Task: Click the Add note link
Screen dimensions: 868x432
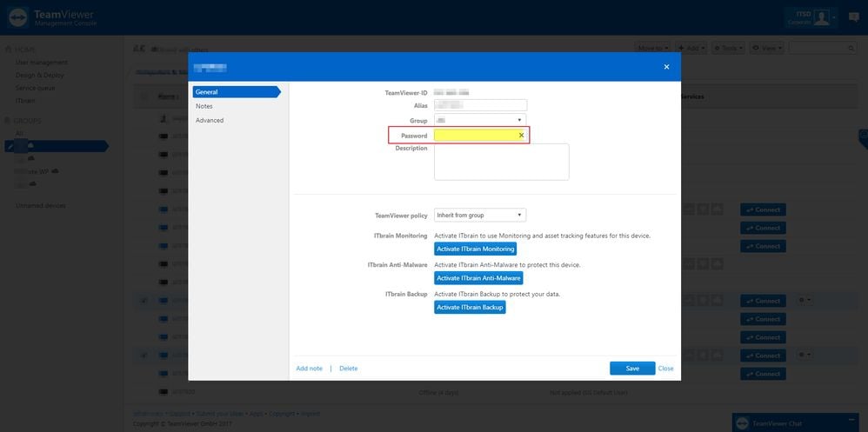Action: point(309,369)
